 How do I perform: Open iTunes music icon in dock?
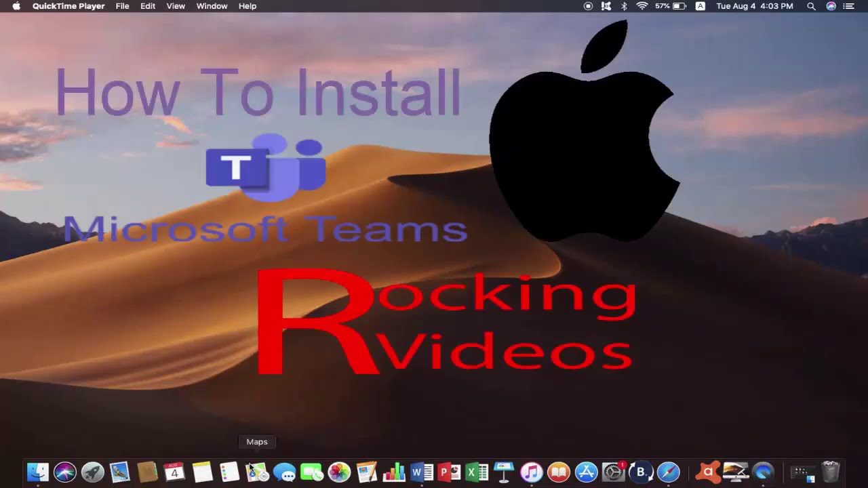pos(532,472)
